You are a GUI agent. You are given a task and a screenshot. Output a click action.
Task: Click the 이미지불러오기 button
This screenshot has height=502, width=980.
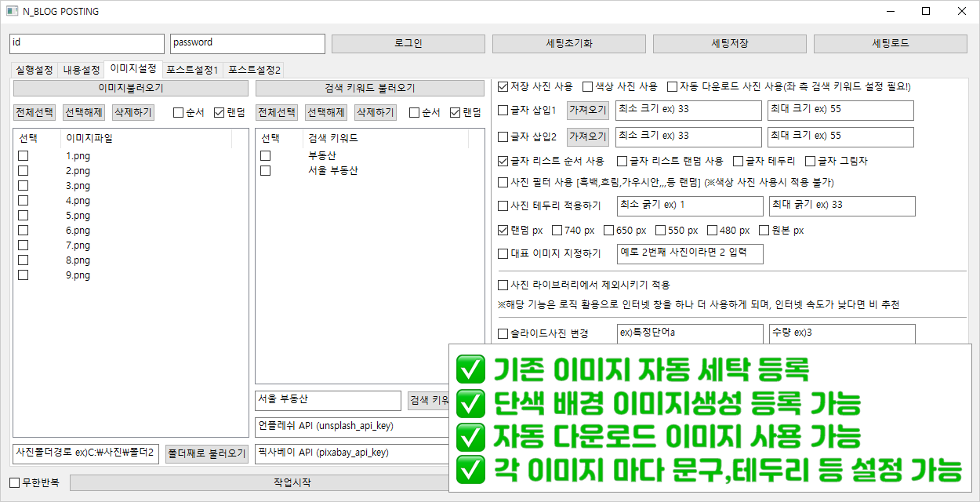click(x=131, y=88)
